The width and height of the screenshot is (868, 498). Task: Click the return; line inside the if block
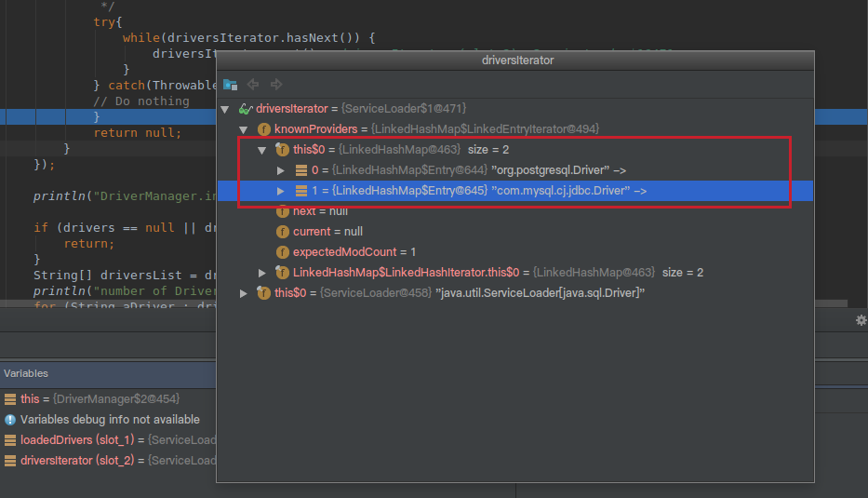(88, 244)
